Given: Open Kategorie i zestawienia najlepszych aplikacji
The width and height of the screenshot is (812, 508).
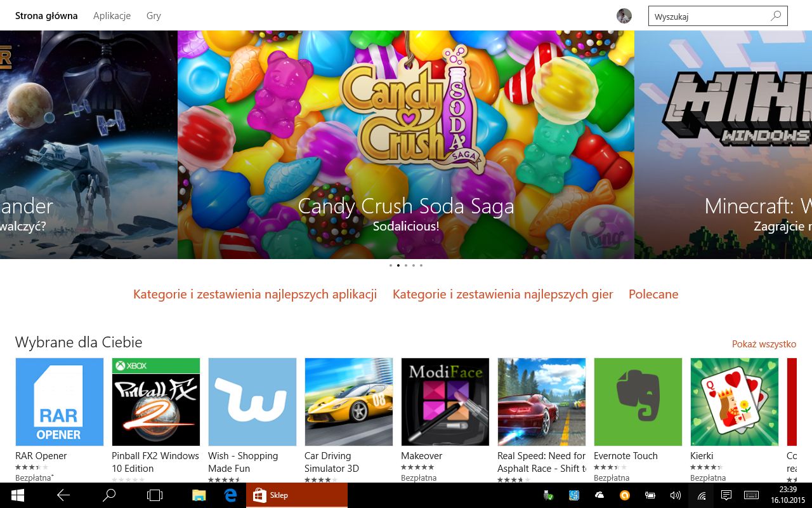Looking at the screenshot, I should (x=255, y=294).
